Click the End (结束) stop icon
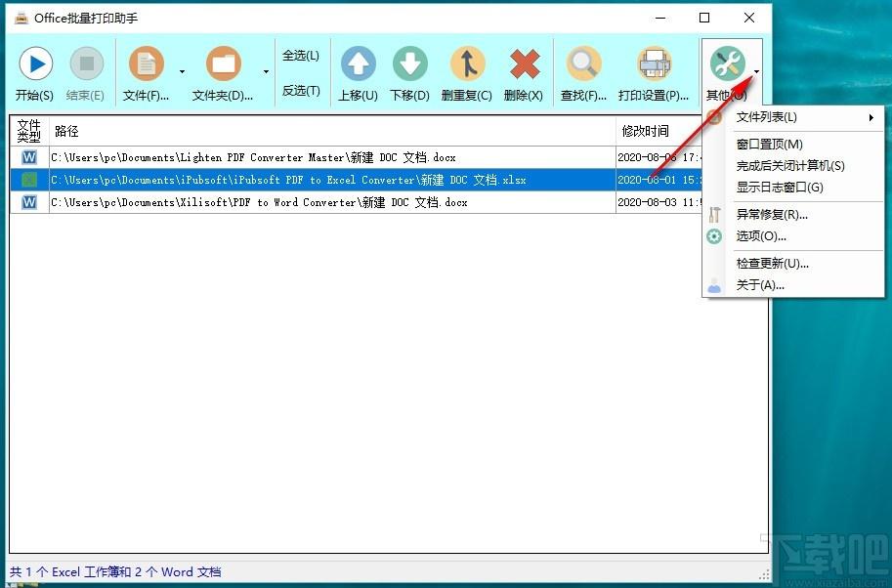This screenshot has width=892, height=588. 87,63
